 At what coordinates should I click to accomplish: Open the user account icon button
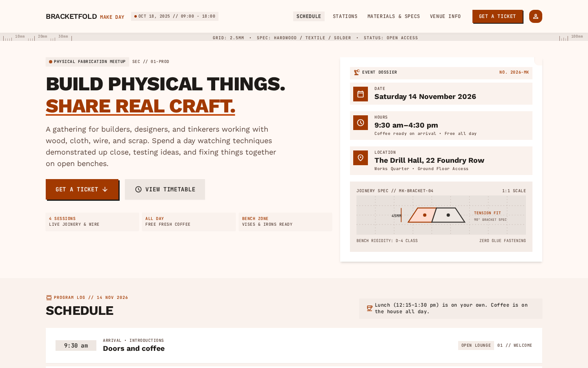click(535, 16)
